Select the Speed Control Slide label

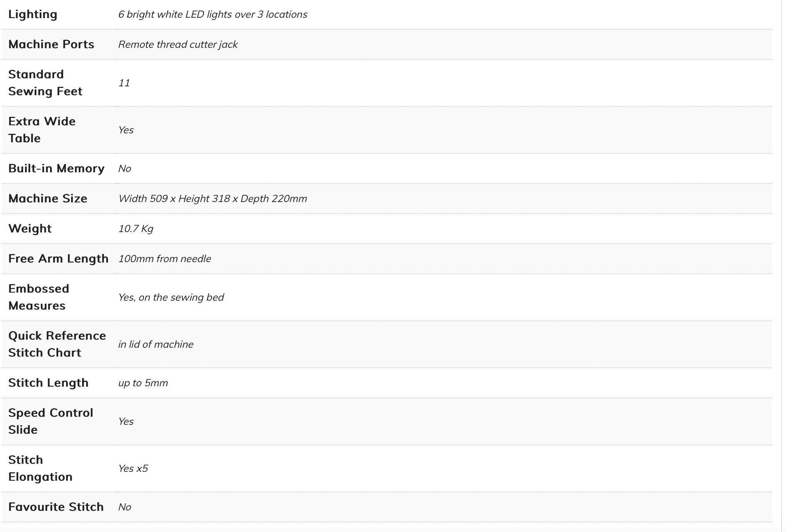51,421
